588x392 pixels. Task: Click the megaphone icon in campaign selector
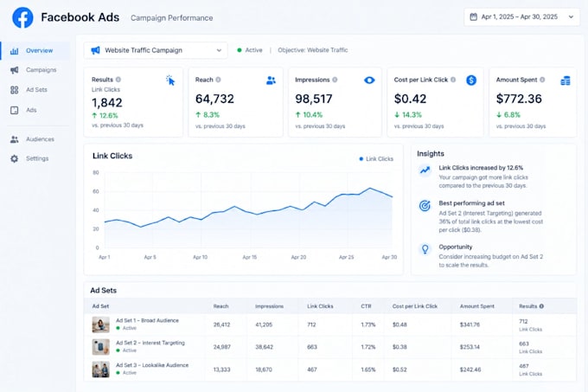[x=96, y=50]
